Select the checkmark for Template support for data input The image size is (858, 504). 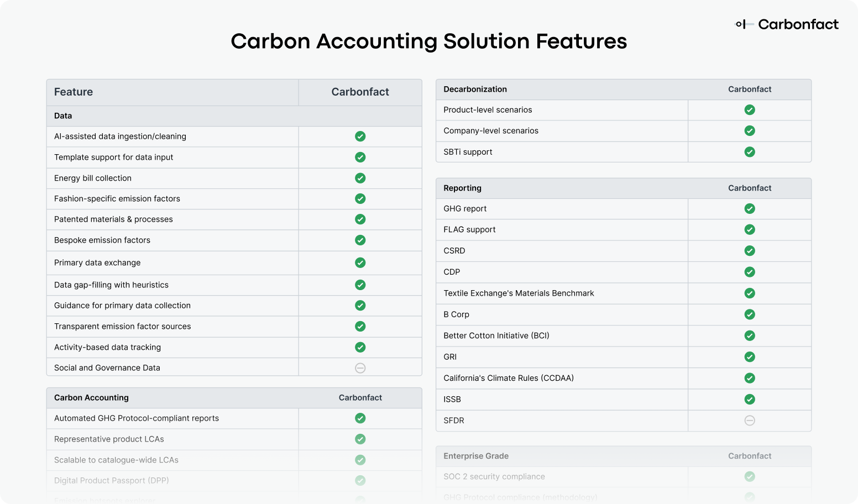(x=360, y=158)
